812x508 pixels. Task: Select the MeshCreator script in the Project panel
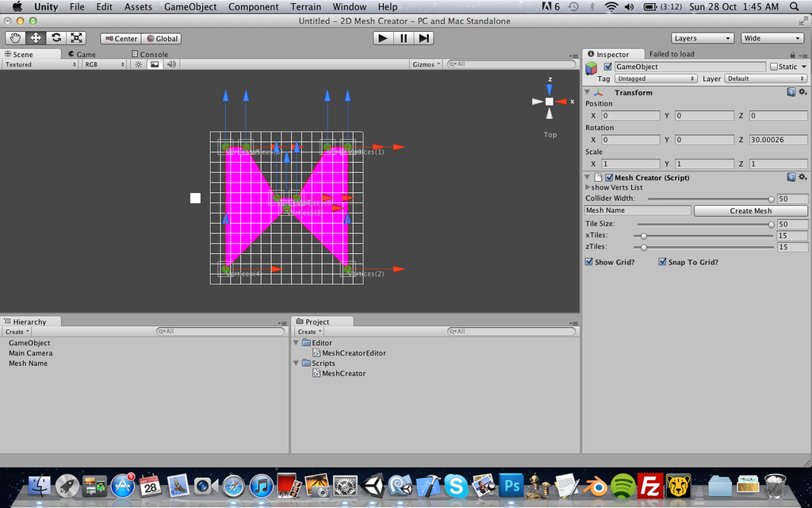coord(343,373)
